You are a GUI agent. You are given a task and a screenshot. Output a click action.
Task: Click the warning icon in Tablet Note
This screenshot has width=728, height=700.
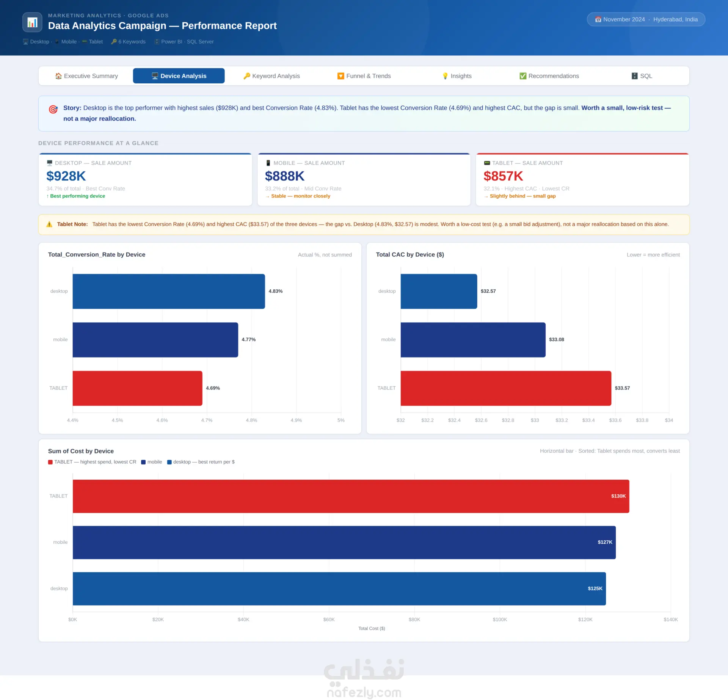pos(49,224)
